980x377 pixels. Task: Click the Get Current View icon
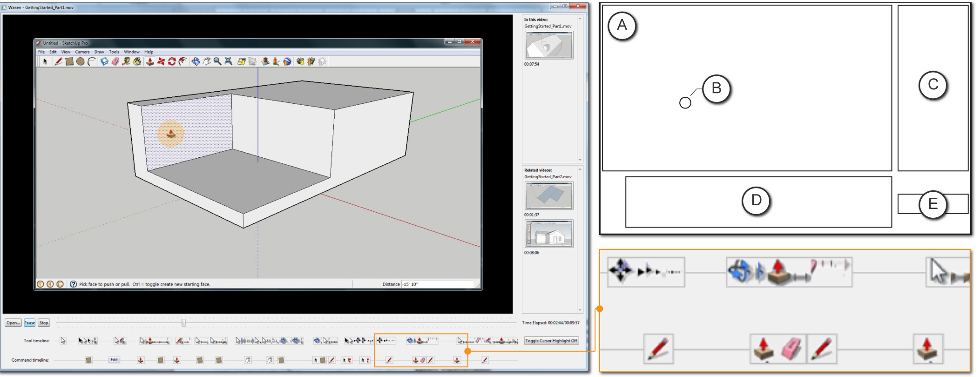pyautogui.click(x=241, y=61)
